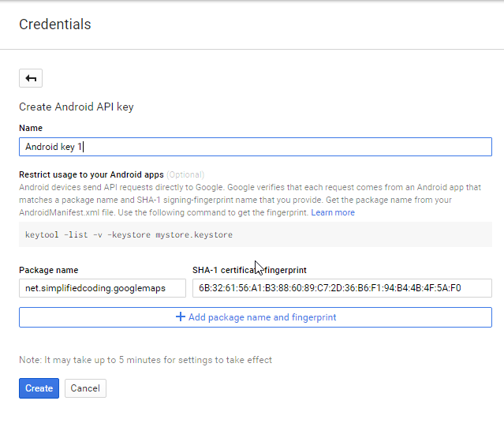Click the back arrow icon button
Screen dimensions: 504x427
point(31,78)
